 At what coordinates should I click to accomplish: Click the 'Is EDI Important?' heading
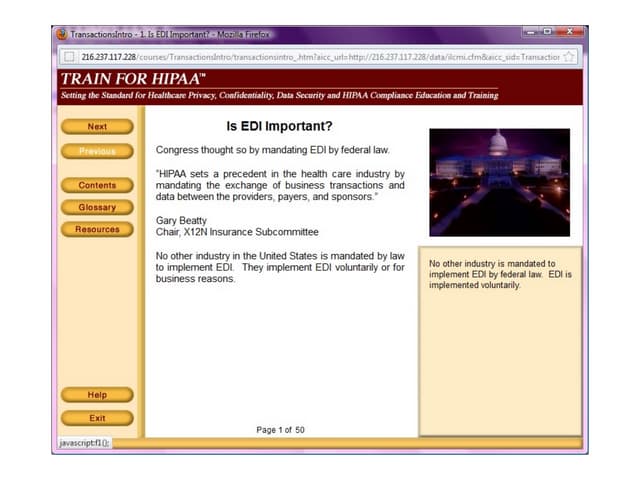pos(280,127)
